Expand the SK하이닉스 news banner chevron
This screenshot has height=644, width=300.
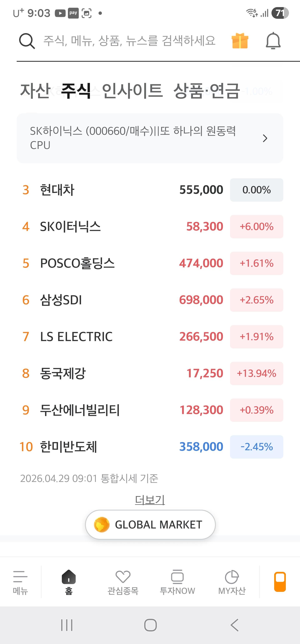point(265,138)
